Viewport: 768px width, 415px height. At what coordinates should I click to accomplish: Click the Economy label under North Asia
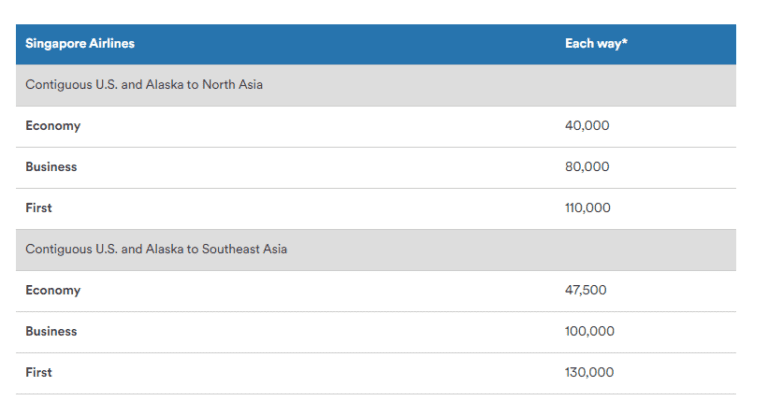(x=53, y=126)
